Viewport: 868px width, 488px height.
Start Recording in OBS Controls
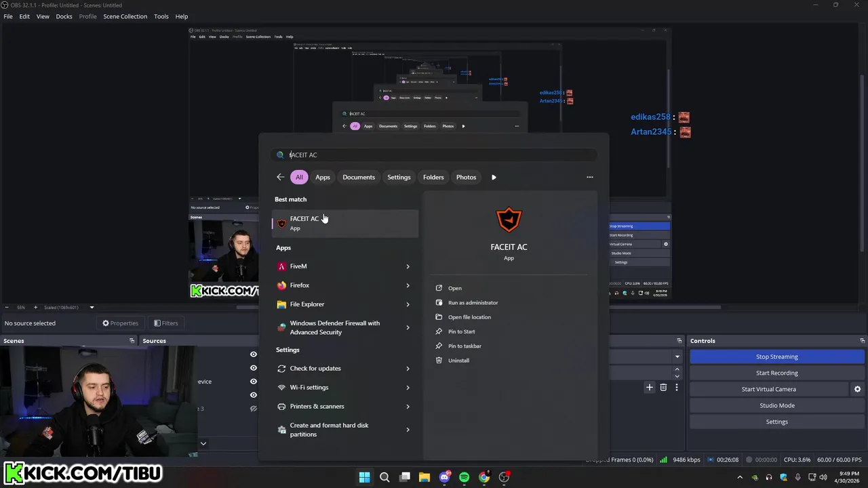pyautogui.click(x=777, y=373)
